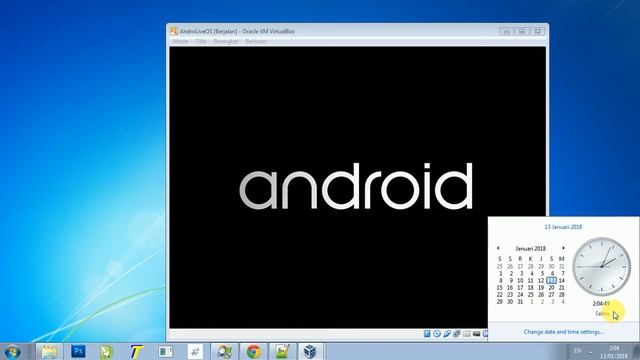Click the taskbar clock showing 2:04
640x360 pixels.
point(613,352)
